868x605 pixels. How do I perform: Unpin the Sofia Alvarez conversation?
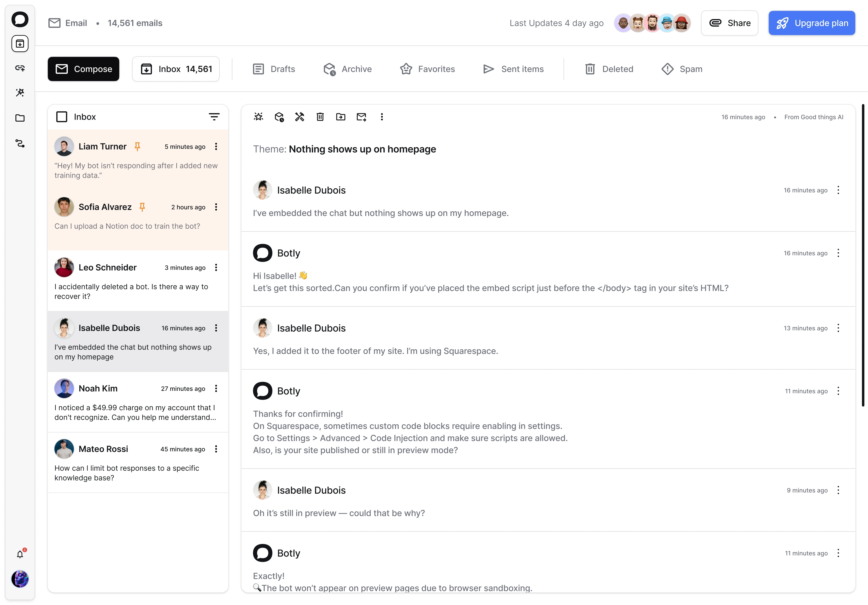pos(142,207)
